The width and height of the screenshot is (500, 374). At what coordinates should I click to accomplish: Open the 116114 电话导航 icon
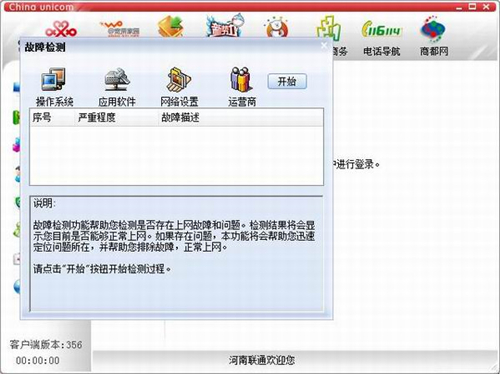(x=382, y=29)
